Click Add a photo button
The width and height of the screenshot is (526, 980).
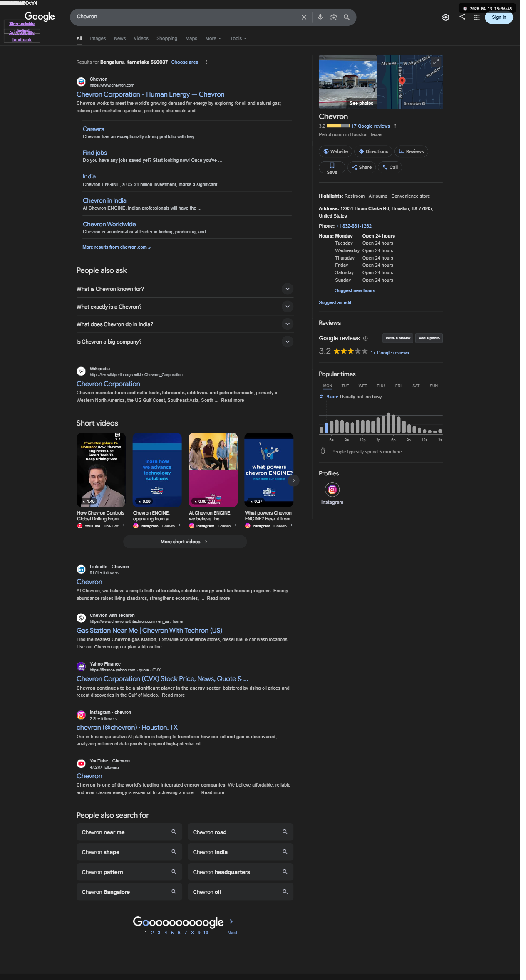(x=429, y=338)
